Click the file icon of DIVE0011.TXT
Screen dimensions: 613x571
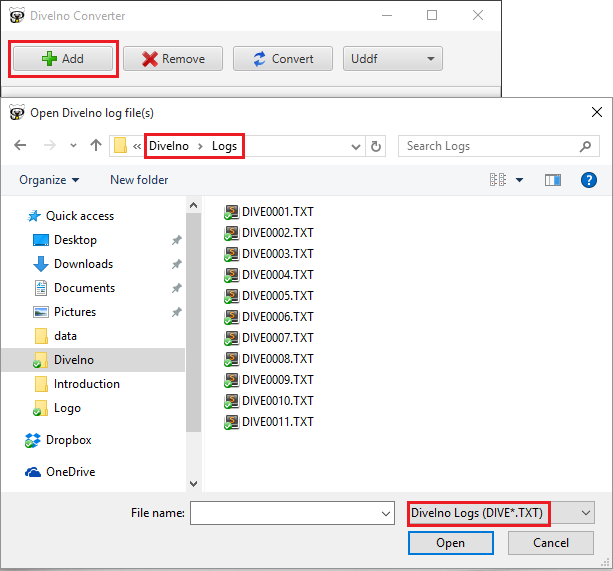(x=231, y=422)
